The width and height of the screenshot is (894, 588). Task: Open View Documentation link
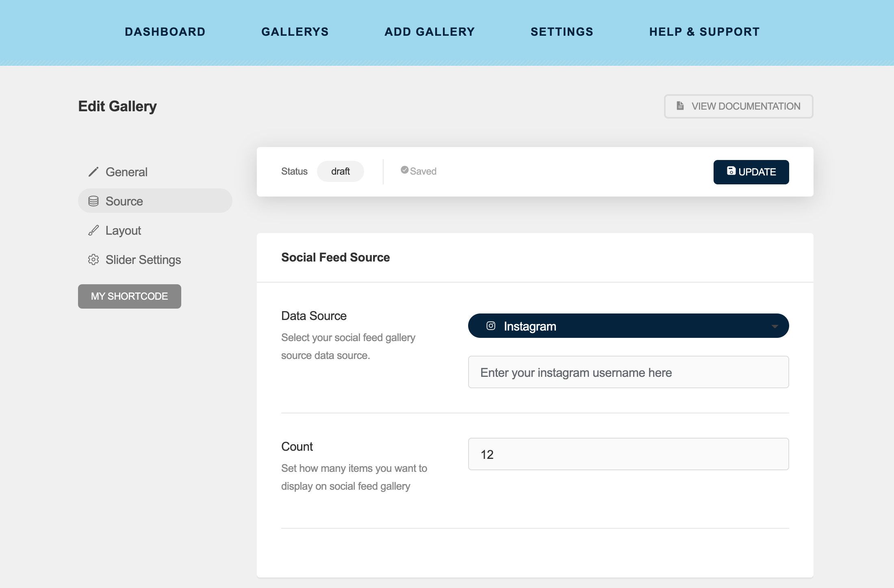tap(738, 106)
